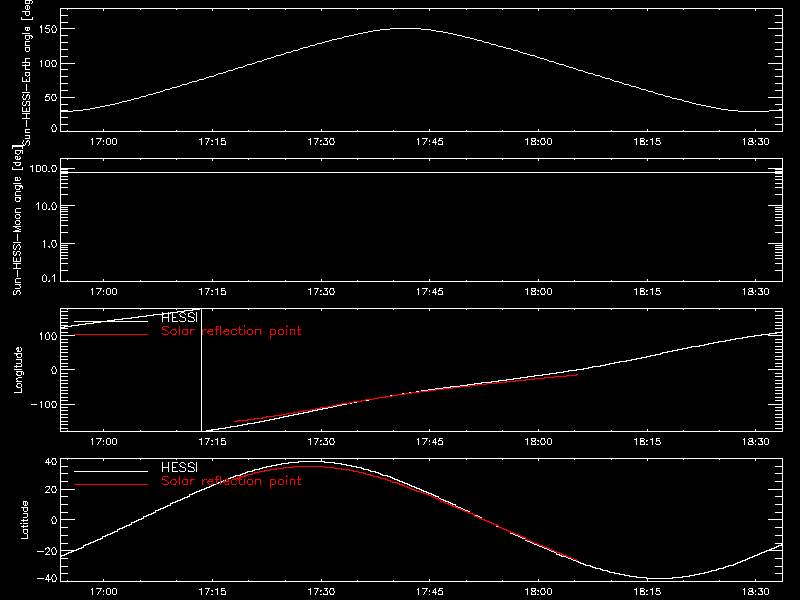800x600 pixels.
Task: Select 18:15 label under Latitude plot
Action: click(647, 591)
